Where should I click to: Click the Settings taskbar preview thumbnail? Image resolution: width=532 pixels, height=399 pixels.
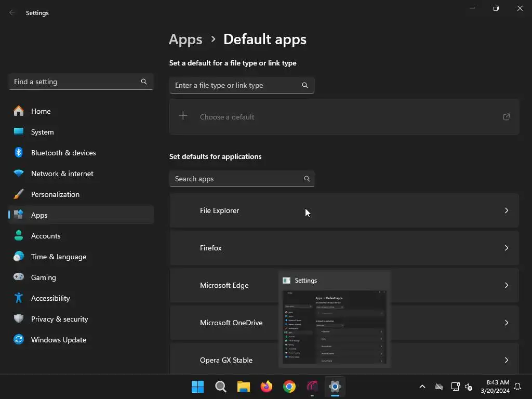pos(334,327)
